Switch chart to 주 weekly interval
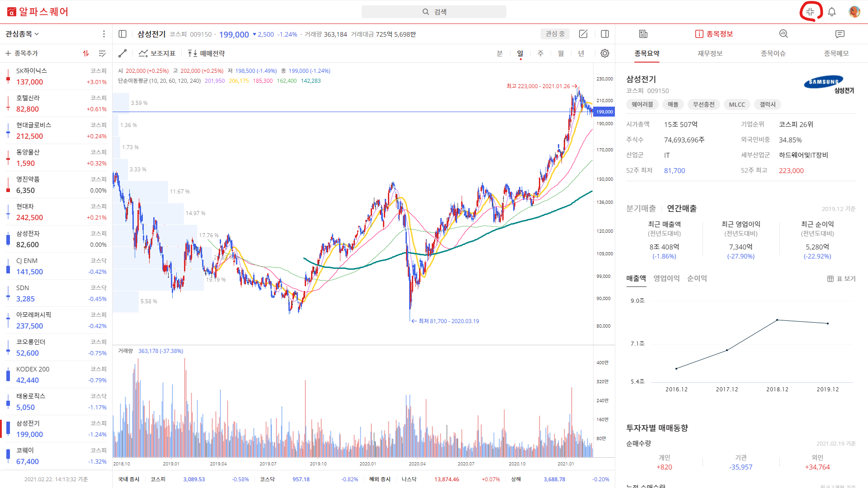868x488 pixels. [x=540, y=53]
